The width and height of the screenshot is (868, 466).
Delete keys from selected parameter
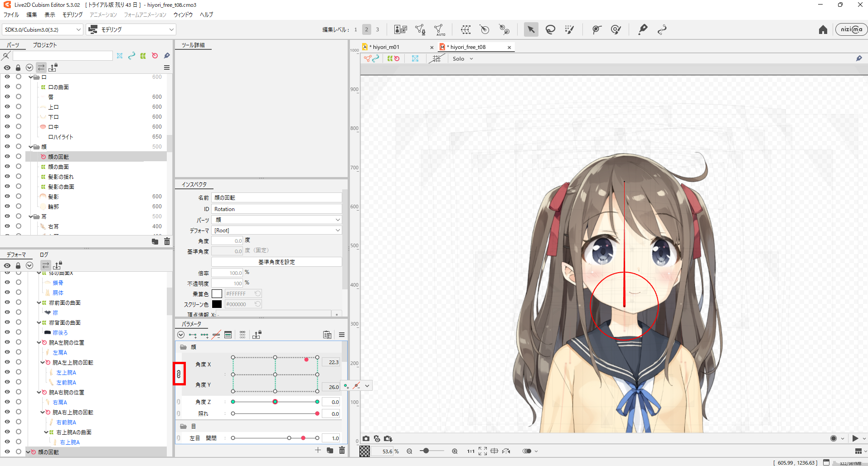tap(216, 335)
